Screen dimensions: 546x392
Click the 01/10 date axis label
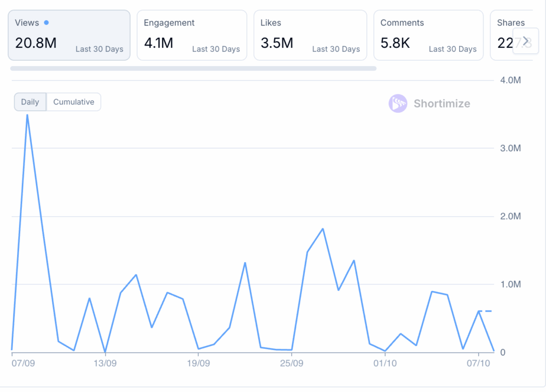[385, 363]
